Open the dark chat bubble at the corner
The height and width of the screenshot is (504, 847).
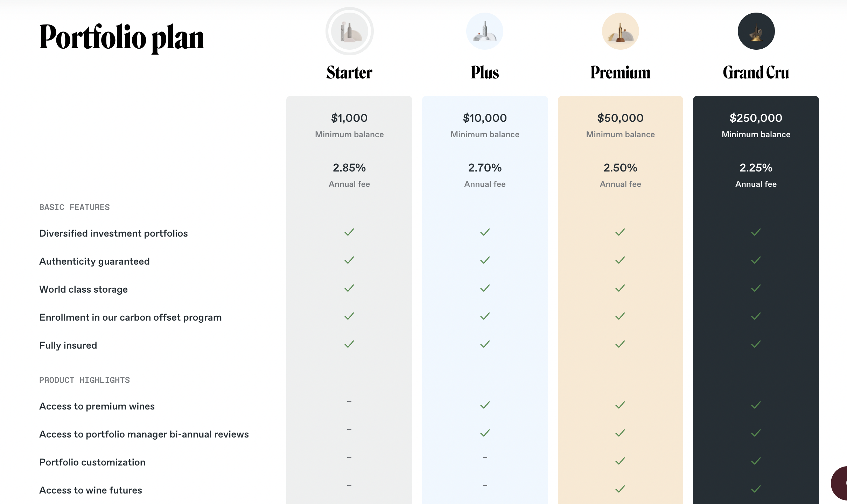tap(839, 483)
